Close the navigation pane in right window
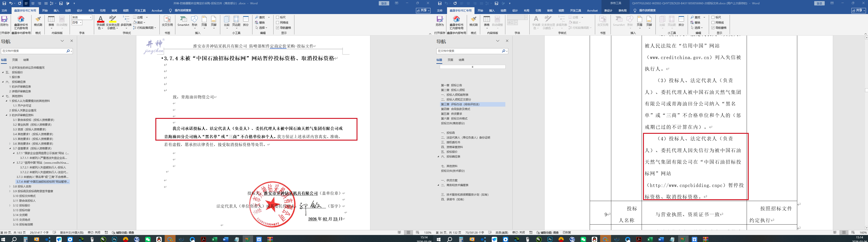This screenshot has height=242, width=868. pos(507,41)
